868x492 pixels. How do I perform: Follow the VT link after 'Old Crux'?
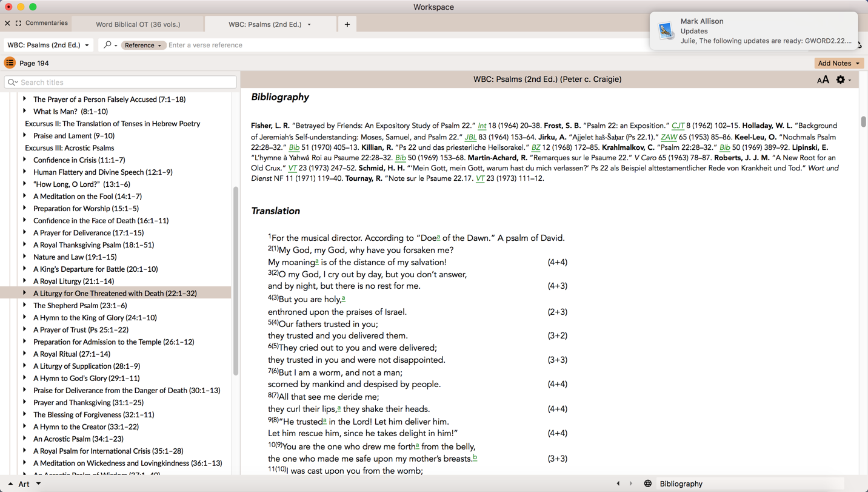coord(292,168)
